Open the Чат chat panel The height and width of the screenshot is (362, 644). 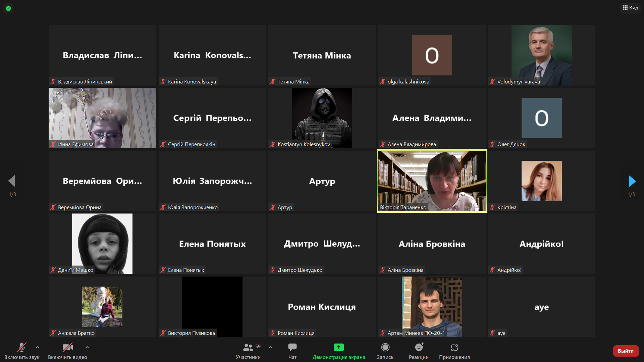(292, 351)
